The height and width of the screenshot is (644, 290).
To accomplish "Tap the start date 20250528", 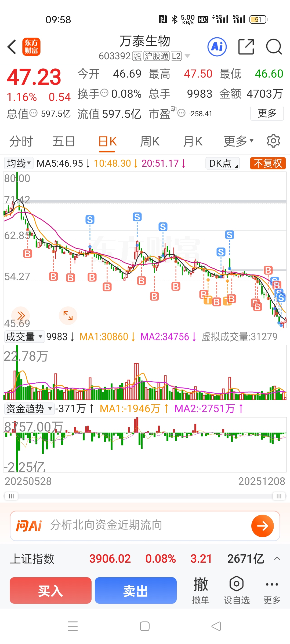I will click(x=28, y=481).
